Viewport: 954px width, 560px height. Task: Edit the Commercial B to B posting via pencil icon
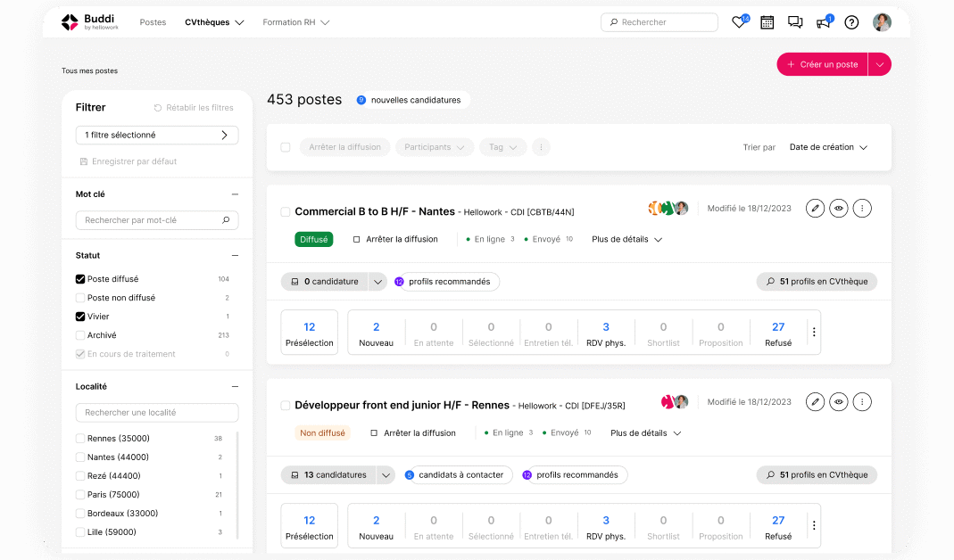click(815, 208)
